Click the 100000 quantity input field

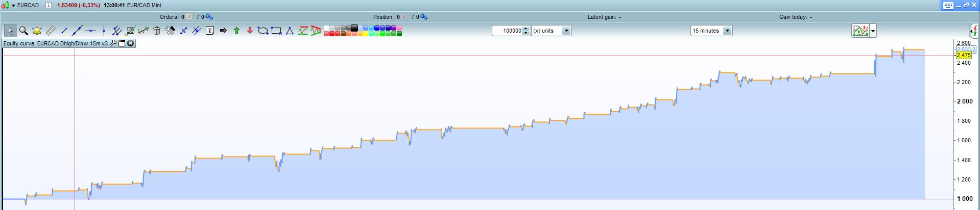pos(508,31)
